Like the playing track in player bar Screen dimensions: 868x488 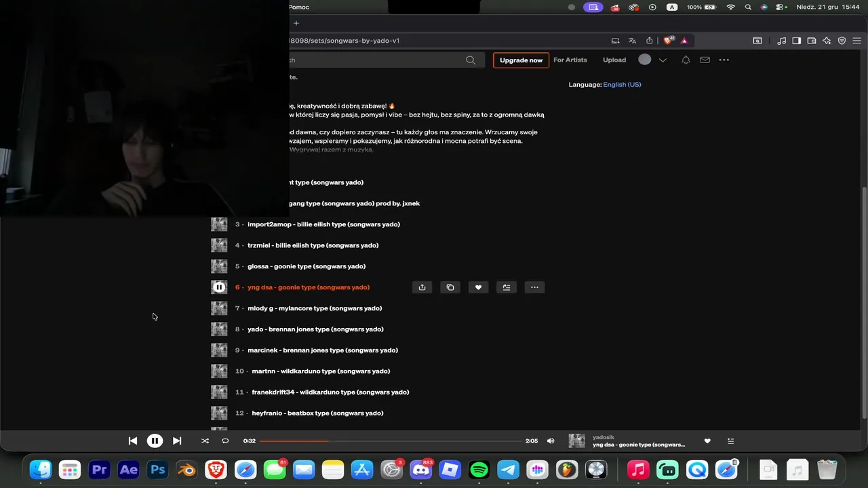click(x=707, y=441)
